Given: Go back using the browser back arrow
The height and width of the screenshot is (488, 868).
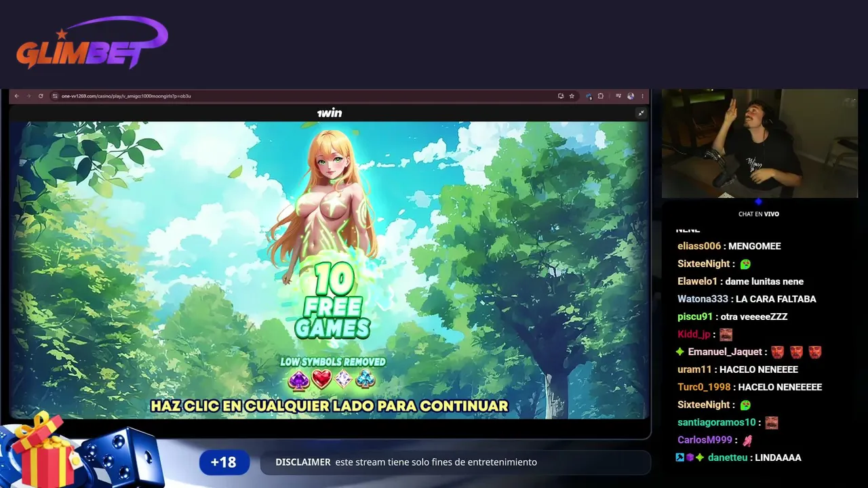Looking at the screenshot, I should click(16, 96).
